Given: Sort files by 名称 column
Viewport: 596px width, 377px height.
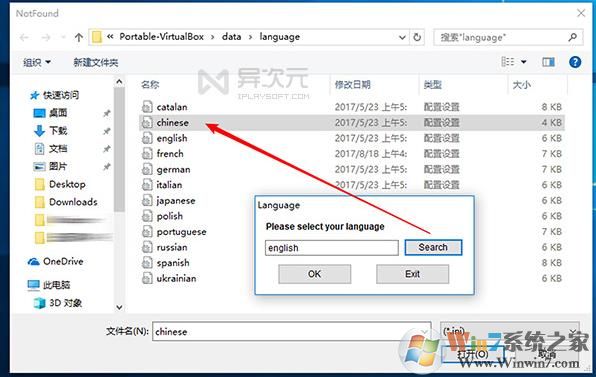Looking at the screenshot, I should (x=150, y=85).
